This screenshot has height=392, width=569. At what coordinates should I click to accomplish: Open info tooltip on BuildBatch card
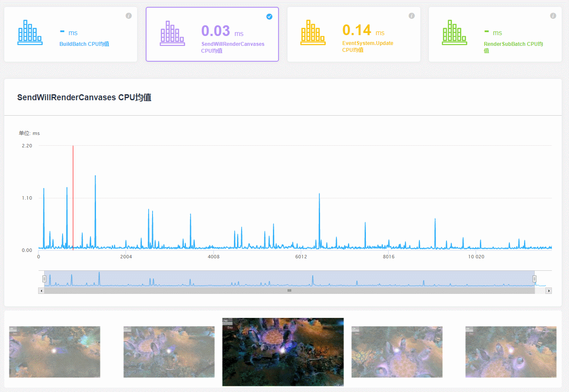(129, 16)
